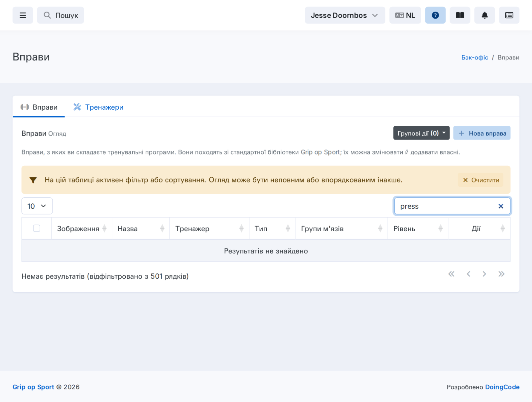Go to next page chevron
The image size is (532, 402).
[x=484, y=274]
